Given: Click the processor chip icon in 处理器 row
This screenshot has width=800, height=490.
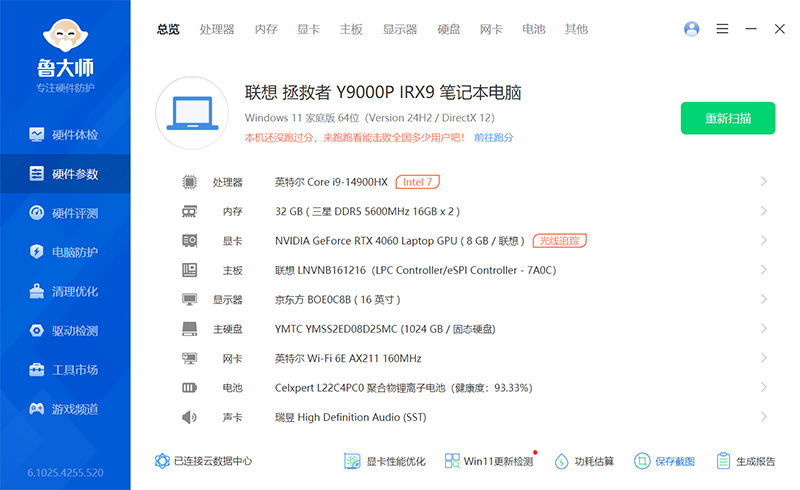Looking at the screenshot, I should pyautogui.click(x=189, y=182).
